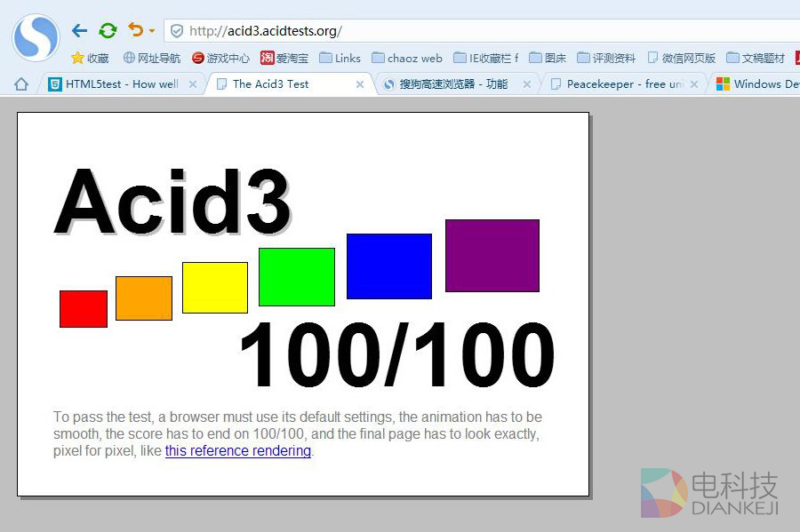Open the 评测资料 bookmark folder
Viewport: 800px width, 532px height.
606,58
